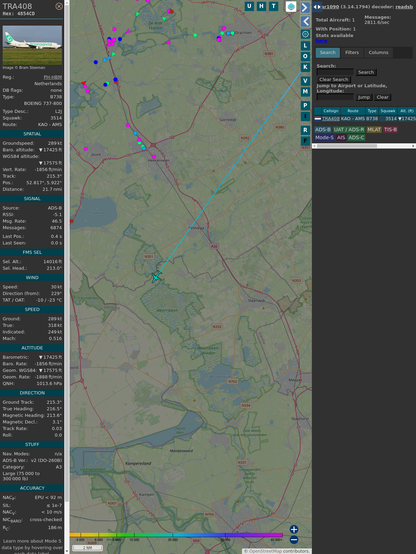Close the TRA408 aircraft info panel
Image resolution: width=416 pixels, height=554 pixels.
tap(59, 6)
